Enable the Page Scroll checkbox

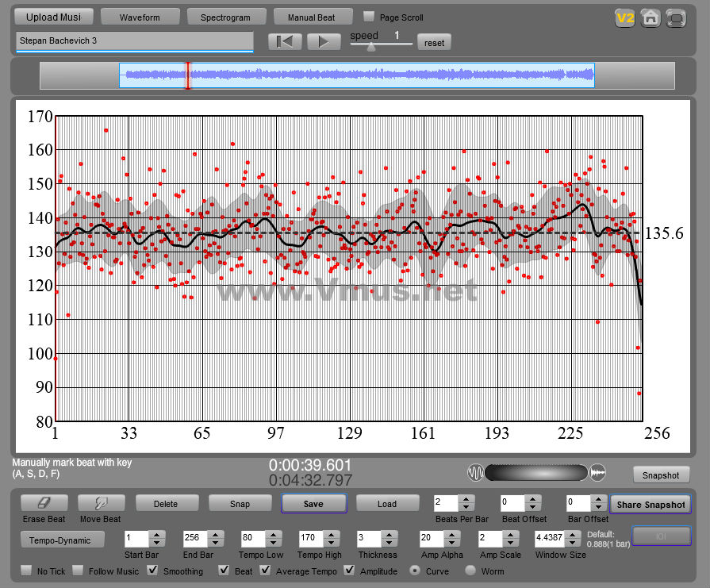point(369,17)
